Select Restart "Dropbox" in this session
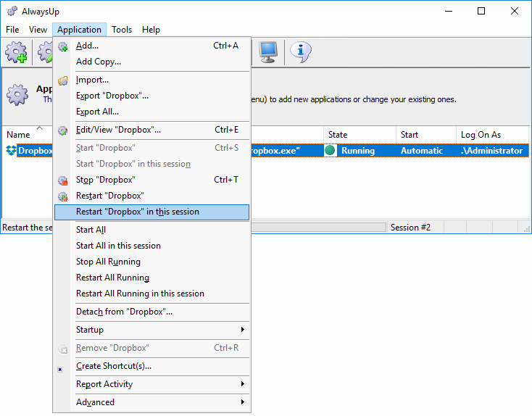The width and height of the screenshot is (532, 416). 152,212
